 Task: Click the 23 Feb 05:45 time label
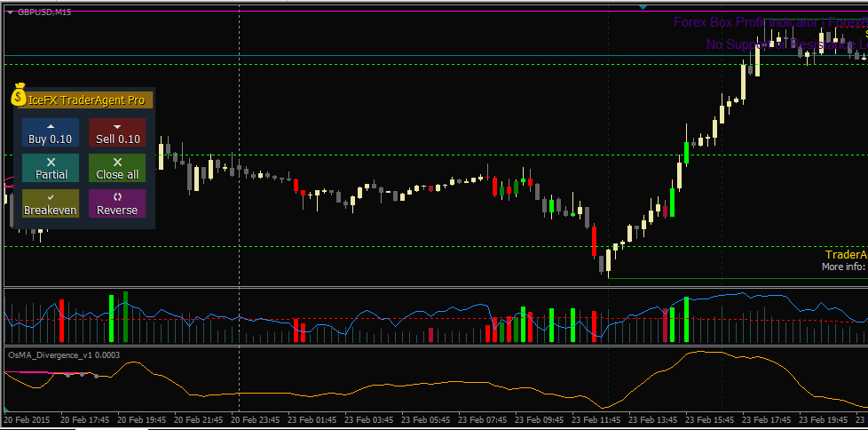[426, 419]
